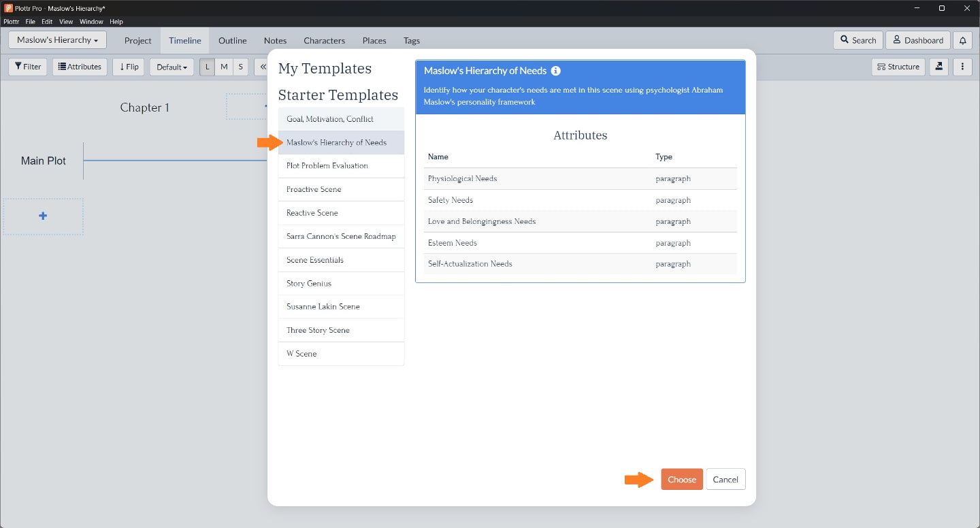Click the blue plus to add plotline

coord(43,216)
